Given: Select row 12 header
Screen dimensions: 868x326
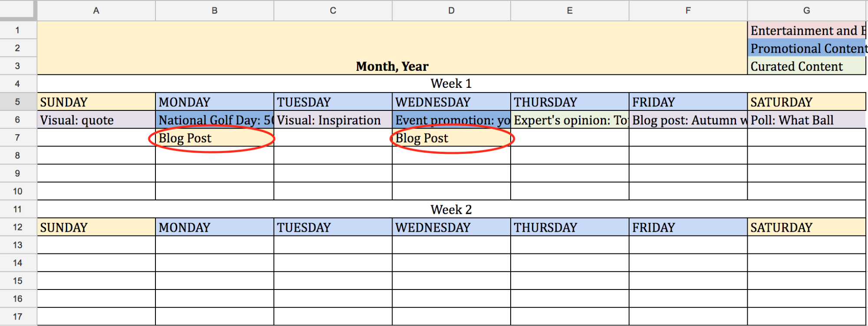Looking at the screenshot, I should [18, 227].
